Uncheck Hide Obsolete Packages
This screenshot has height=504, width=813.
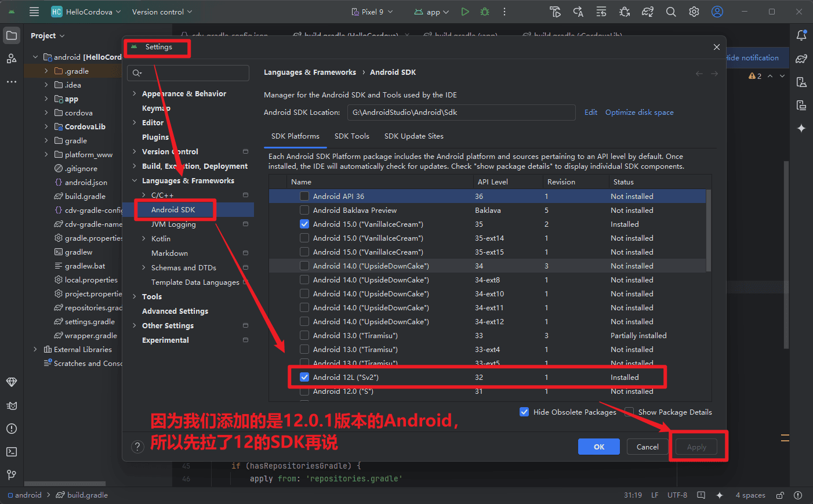coord(524,412)
